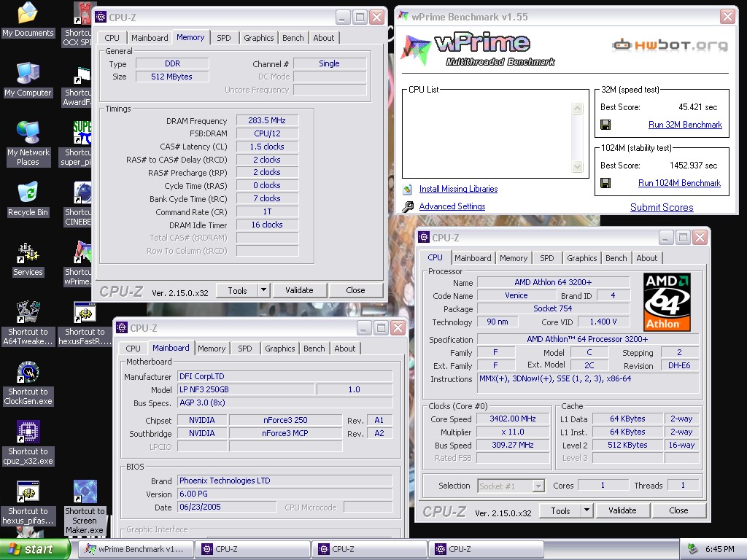Click the CPU List scrollbar down arrow
The width and height of the screenshot is (747, 560).
coord(578,166)
